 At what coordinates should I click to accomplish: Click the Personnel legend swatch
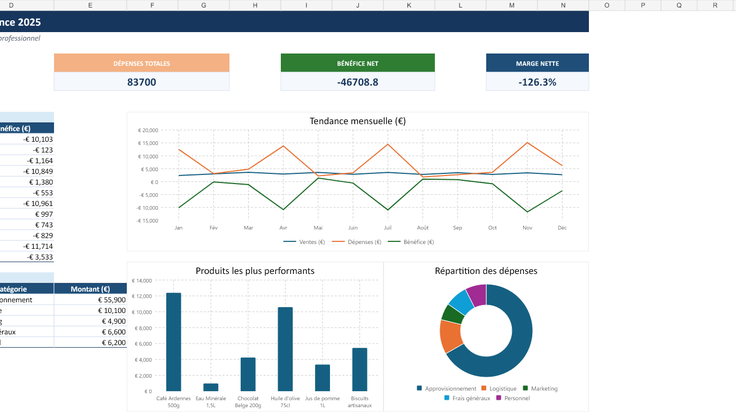(x=498, y=397)
